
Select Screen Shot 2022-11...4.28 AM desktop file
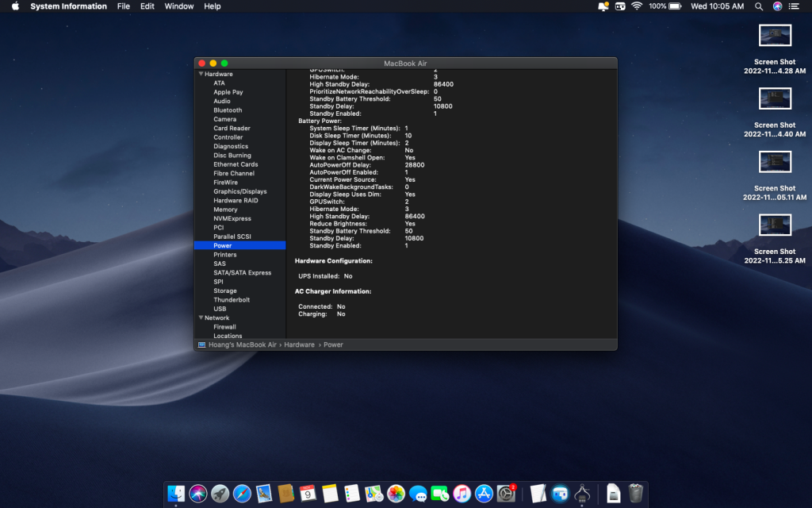[775, 49]
